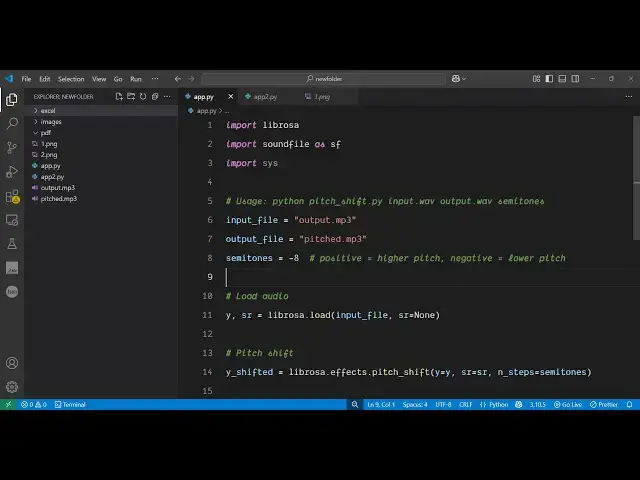Screen dimensions: 640x480
Task: Open the Edit menu
Action: 45,79
